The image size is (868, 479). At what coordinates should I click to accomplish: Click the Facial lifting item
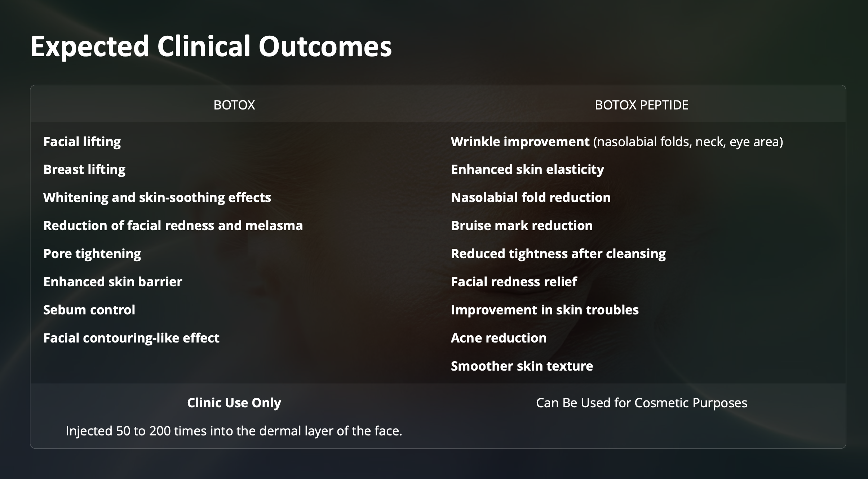tap(82, 142)
